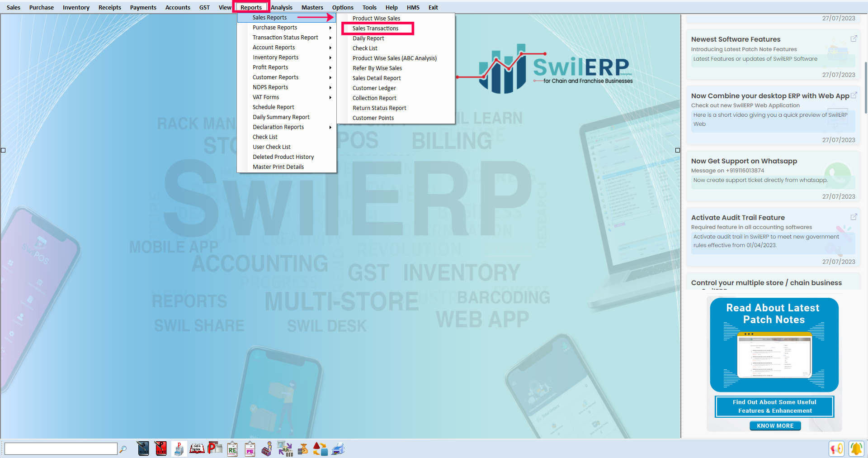Click the bank transfer arrows icon
The image size is (868, 458).
point(285,448)
